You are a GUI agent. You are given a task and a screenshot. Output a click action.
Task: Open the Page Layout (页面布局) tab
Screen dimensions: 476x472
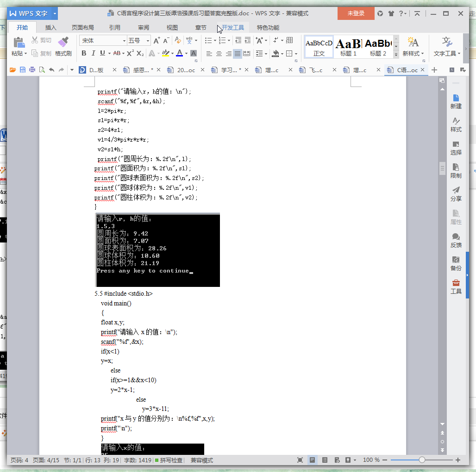82,28
